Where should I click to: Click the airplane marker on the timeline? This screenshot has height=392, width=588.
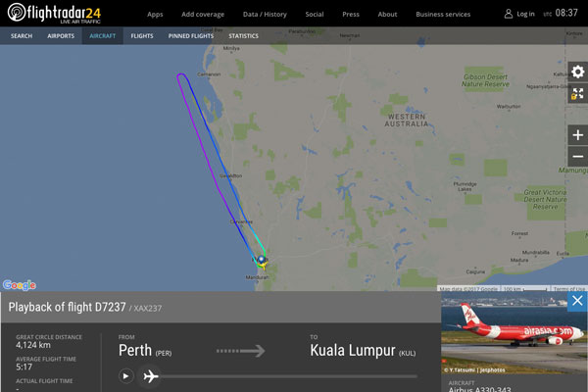click(x=150, y=376)
